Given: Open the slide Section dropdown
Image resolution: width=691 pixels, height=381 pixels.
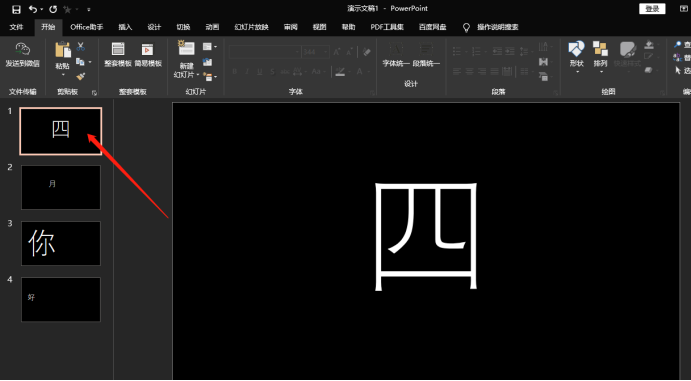Looking at the screenshot, I should coord(210,77).
